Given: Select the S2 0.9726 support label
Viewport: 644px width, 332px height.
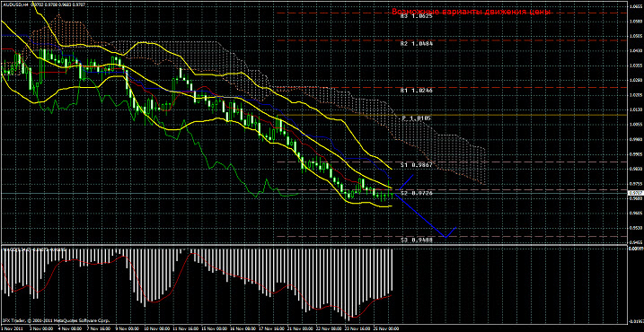Looking at the screenshot, I should click(416, 192).
